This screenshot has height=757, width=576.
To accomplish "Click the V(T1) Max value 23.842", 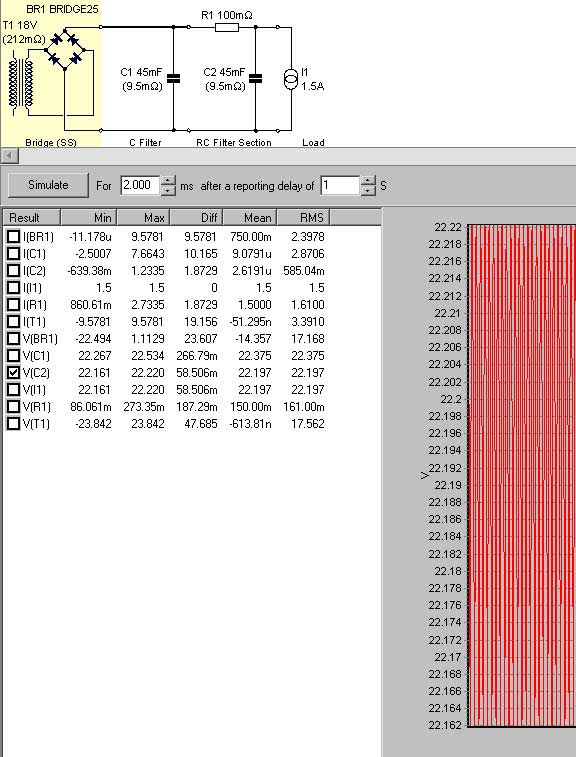I will [x=148, y=424].
